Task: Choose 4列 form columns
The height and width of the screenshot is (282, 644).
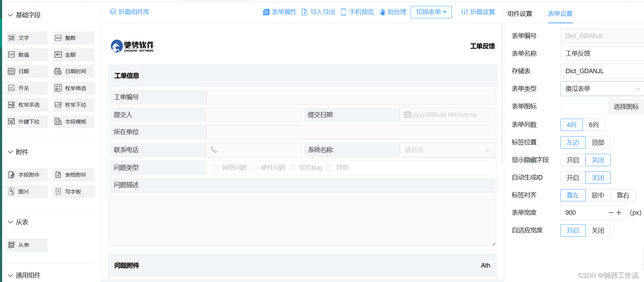Action: (572, 125)
